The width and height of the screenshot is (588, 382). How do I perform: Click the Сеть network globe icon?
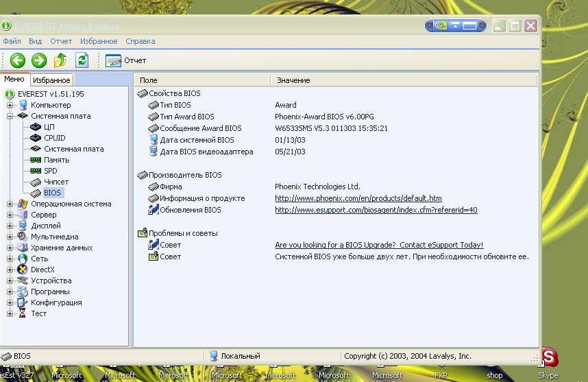coord(23,259)
